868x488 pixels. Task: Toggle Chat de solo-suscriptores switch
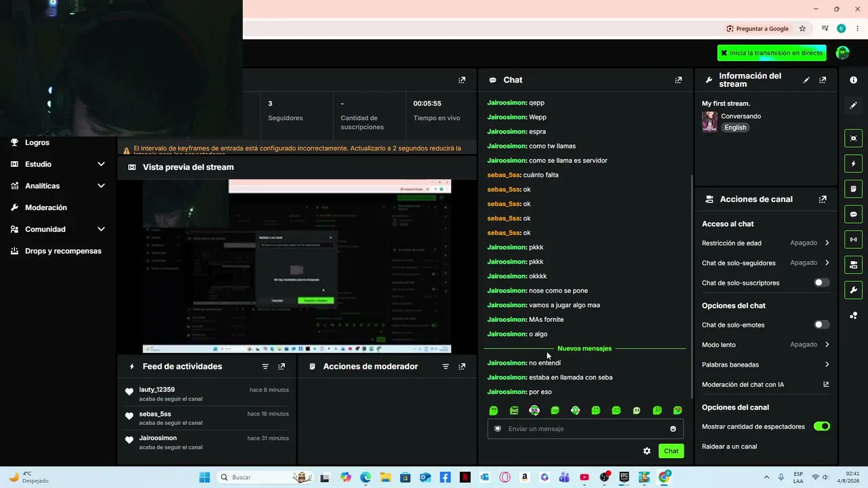(821, 283)
